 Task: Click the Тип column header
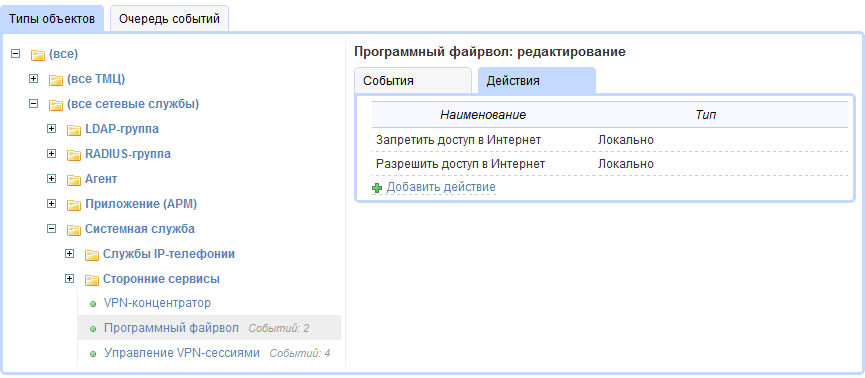(706, 115)
